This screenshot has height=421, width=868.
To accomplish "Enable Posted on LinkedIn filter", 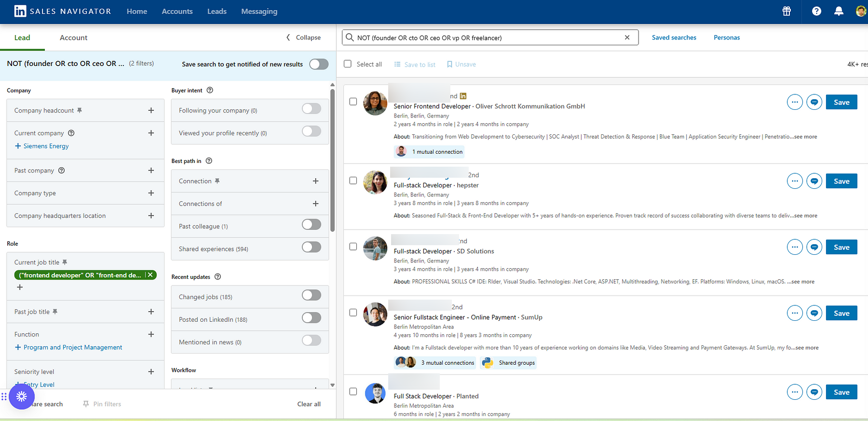I will coord(312,318).
